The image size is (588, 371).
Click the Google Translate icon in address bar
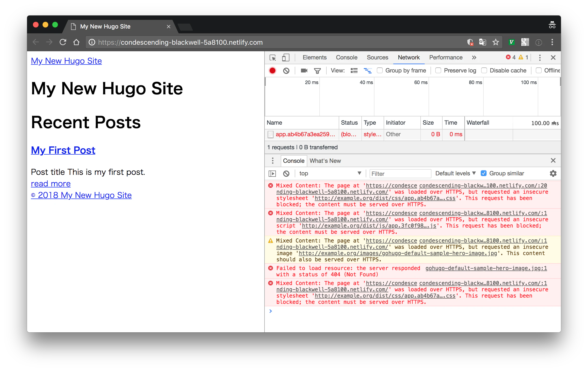pos(483,42)
